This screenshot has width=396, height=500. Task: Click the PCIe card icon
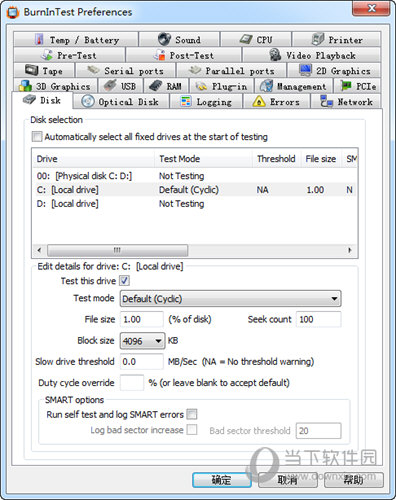point(346,86)
